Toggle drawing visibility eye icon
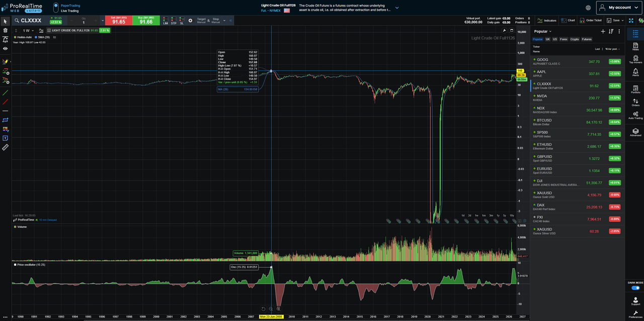 pos(5,49)
